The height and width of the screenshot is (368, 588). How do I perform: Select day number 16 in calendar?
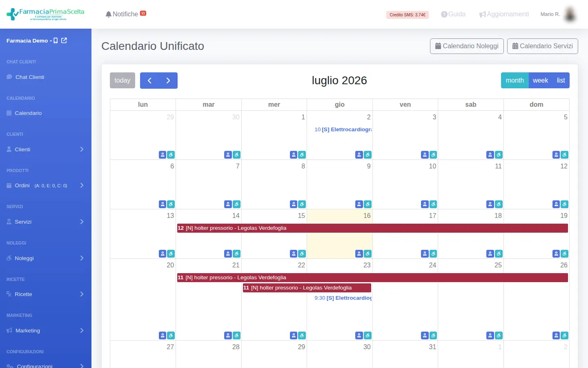click(367, 215)
